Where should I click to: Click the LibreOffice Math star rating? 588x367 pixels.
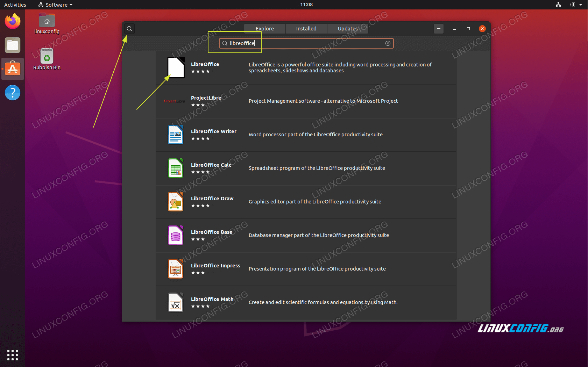tap(200, 306)
